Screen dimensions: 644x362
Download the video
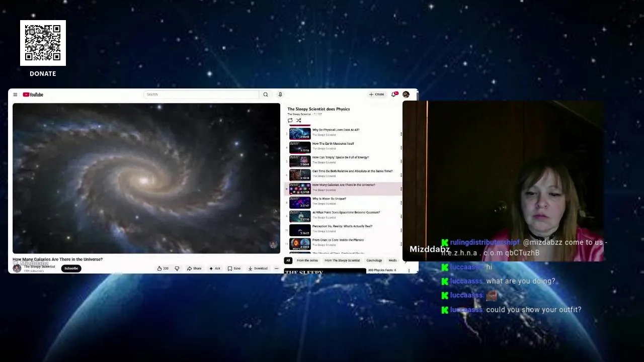tap(258, 268)
